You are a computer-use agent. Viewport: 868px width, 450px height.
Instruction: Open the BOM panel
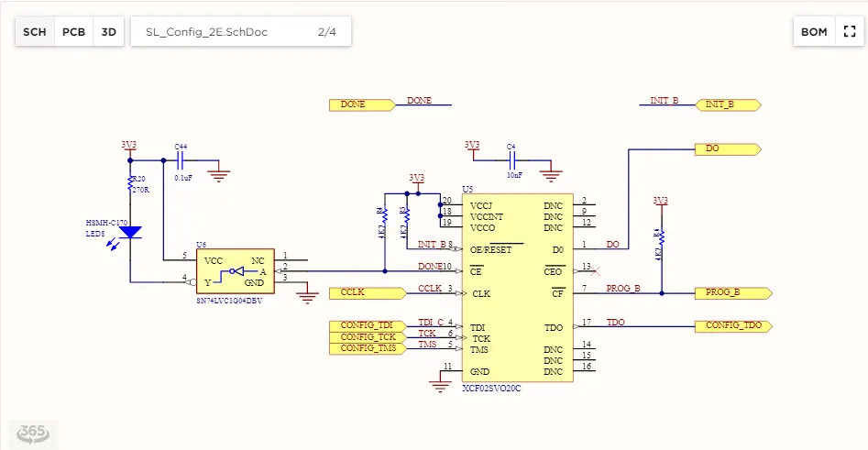tap(814, 31)
